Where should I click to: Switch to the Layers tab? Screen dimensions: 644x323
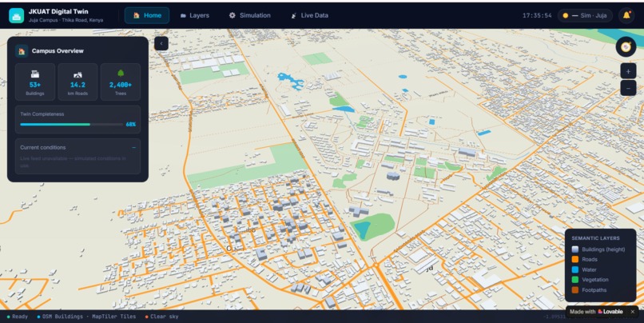coord(195,15)
